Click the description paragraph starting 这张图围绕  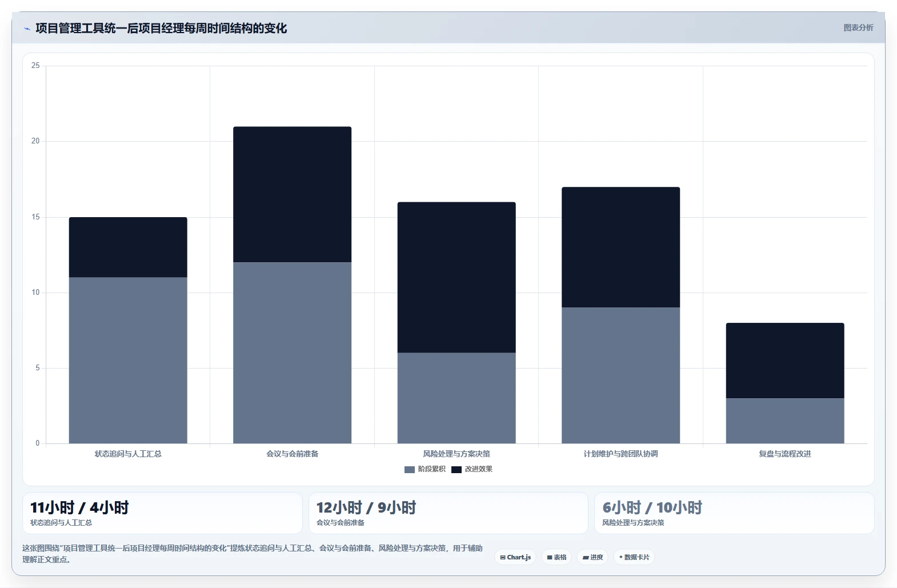253,554
